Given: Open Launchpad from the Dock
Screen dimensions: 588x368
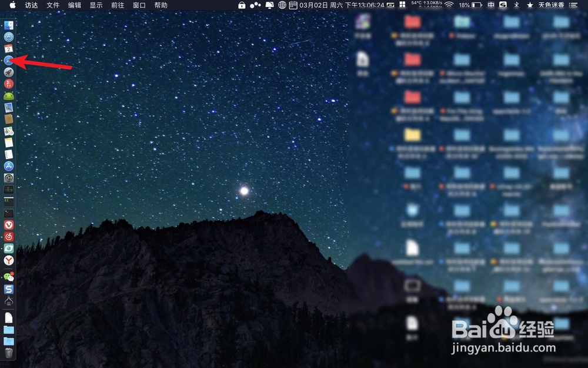Looking at the screenshot, I should tap(8, 72).
